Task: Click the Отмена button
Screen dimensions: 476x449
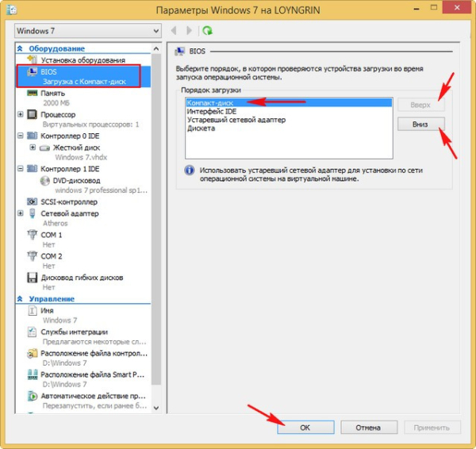Action: pos(367,428)
